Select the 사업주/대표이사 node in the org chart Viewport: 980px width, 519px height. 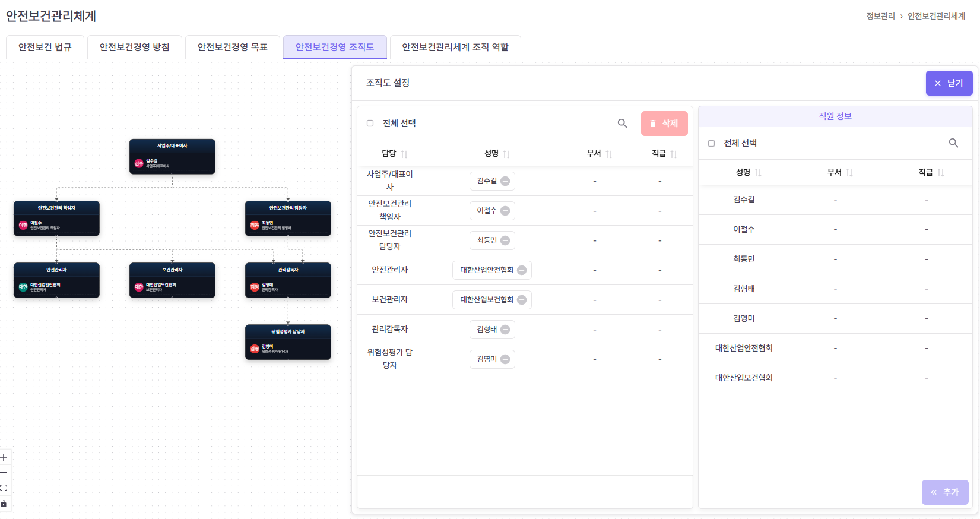coord(172,157)
